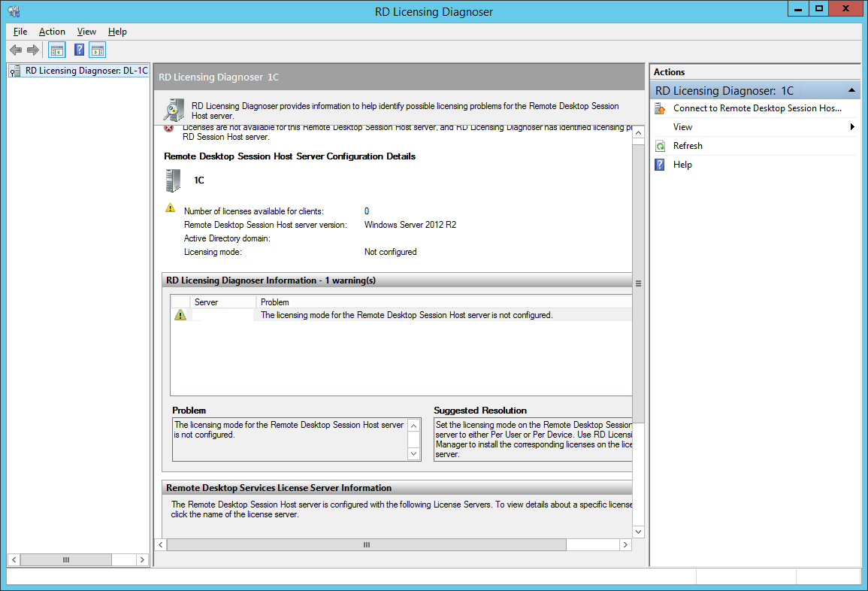Image resolution: width=868 pixels, height=591 pixels.
Task: Select RD Licensing Diagnoser: DL-1C tree item
Action: coord(86,71)
